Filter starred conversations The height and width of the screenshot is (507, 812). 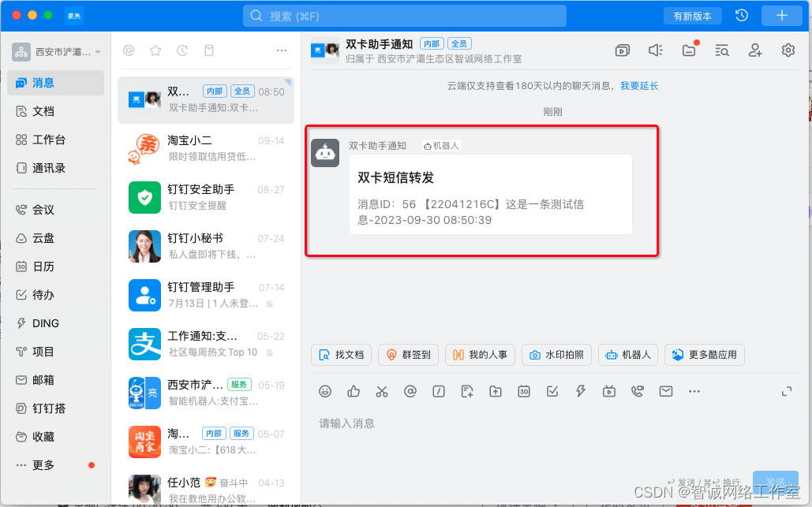click(x=155, y=50)
